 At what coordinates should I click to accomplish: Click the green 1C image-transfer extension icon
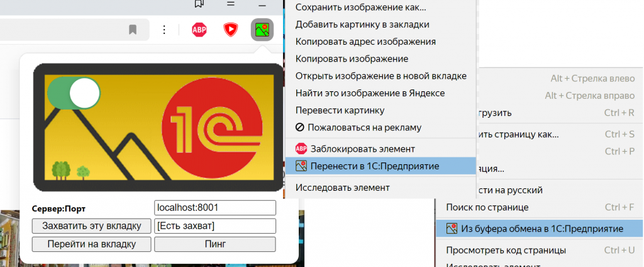coord(262,30)
